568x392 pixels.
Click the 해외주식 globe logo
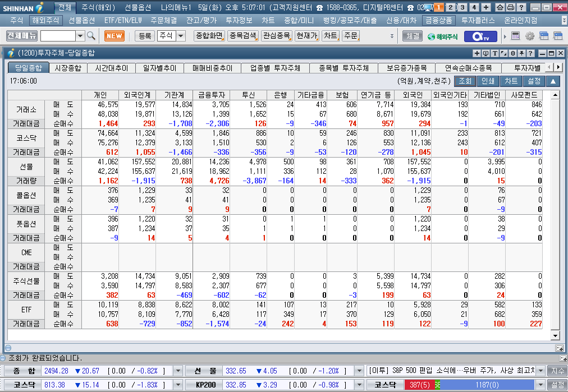(x=443, y=36)
